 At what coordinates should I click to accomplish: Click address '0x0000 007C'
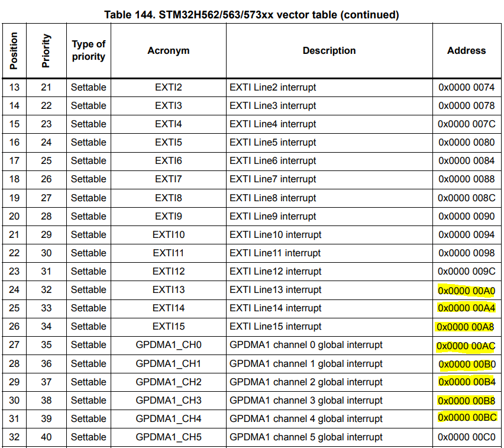[466, 124]
